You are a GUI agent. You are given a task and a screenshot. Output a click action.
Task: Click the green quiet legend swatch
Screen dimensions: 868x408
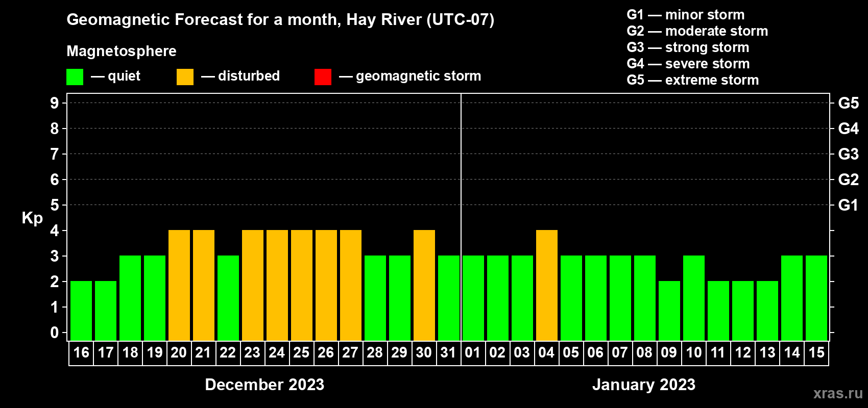click(75, 77)
